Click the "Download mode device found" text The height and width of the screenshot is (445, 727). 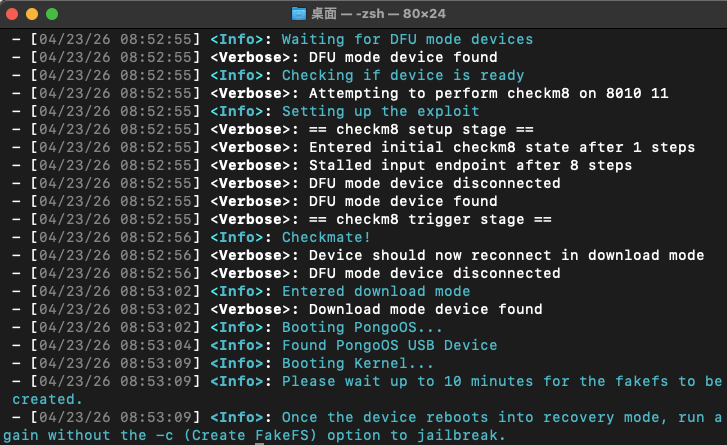pyautogui.click(x=425, y=309)
